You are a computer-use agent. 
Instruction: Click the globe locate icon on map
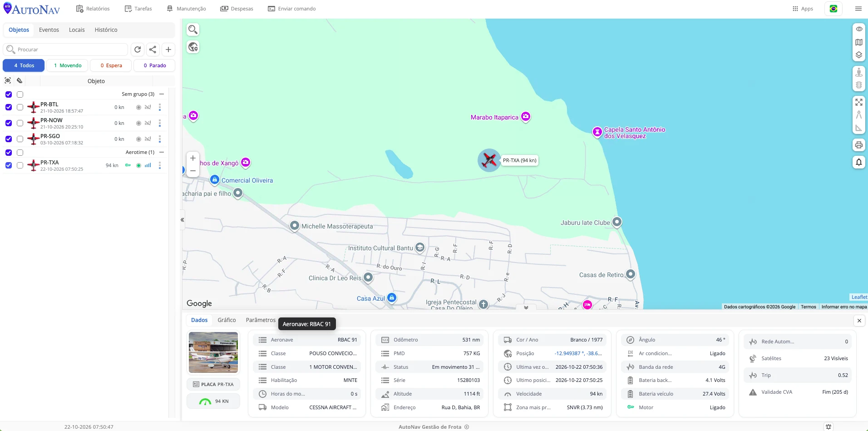[x=193, y=47]
